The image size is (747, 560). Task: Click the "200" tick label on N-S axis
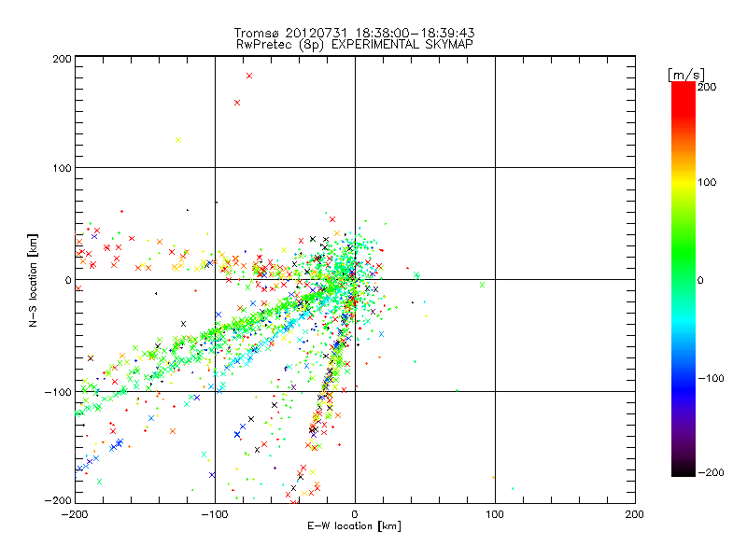(x=62, y=59)
